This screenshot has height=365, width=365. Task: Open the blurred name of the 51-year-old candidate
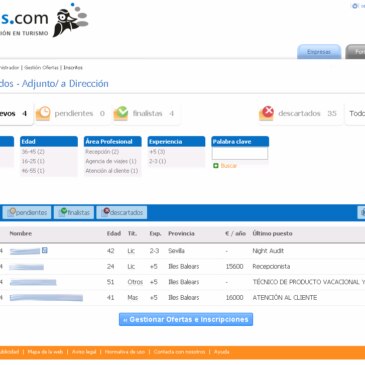coord(33,283)
